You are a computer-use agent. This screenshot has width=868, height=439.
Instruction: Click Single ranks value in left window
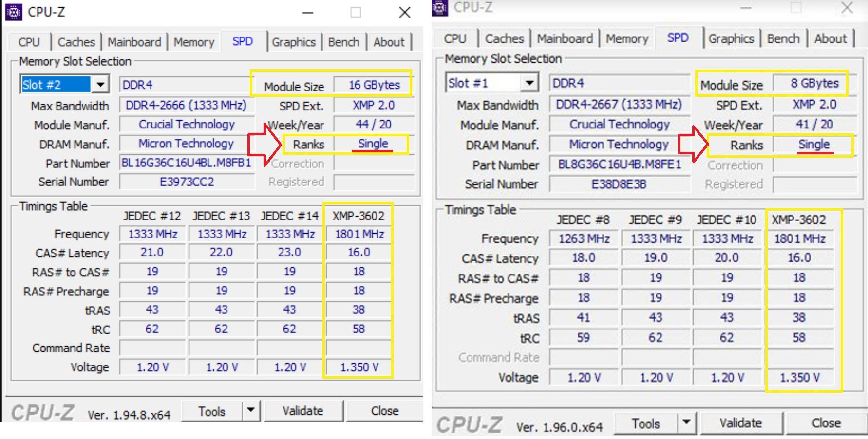(x=373, y=144)
